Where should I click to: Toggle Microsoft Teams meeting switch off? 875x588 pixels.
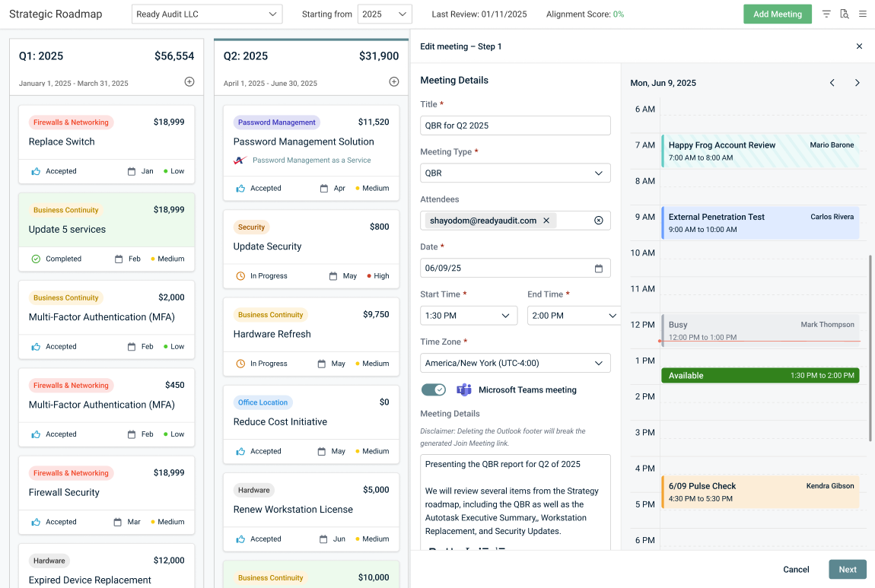coord(434,389)
